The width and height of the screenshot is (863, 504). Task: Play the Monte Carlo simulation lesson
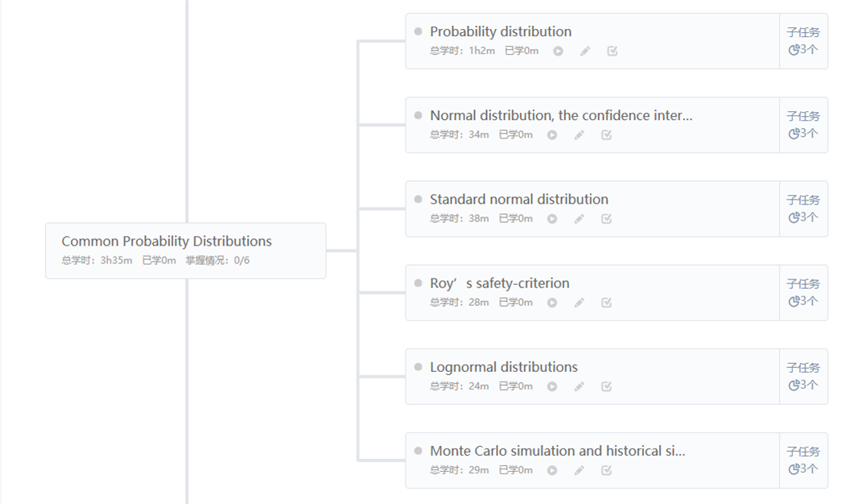click(x=552, y=470)
